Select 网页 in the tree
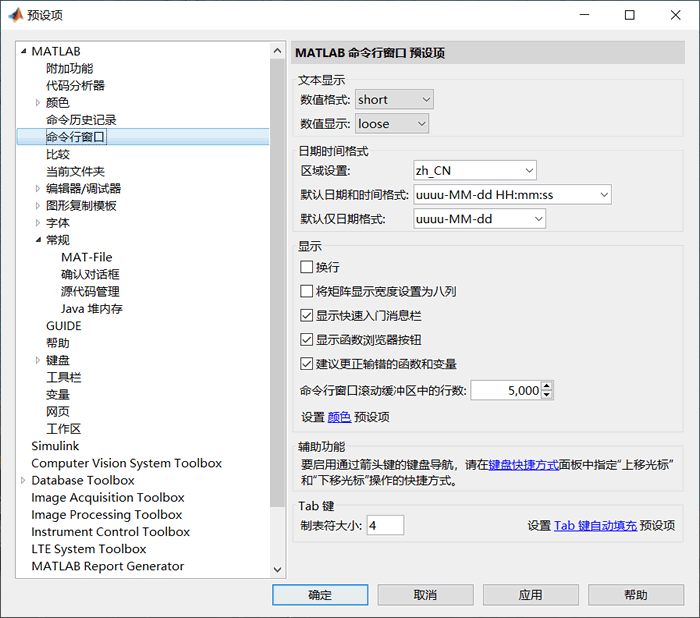 (x=58, y=411)
